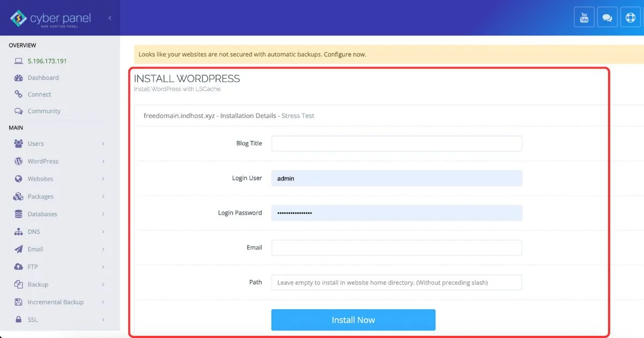Click server IP 5.196.173.191 link

point(47,61)
